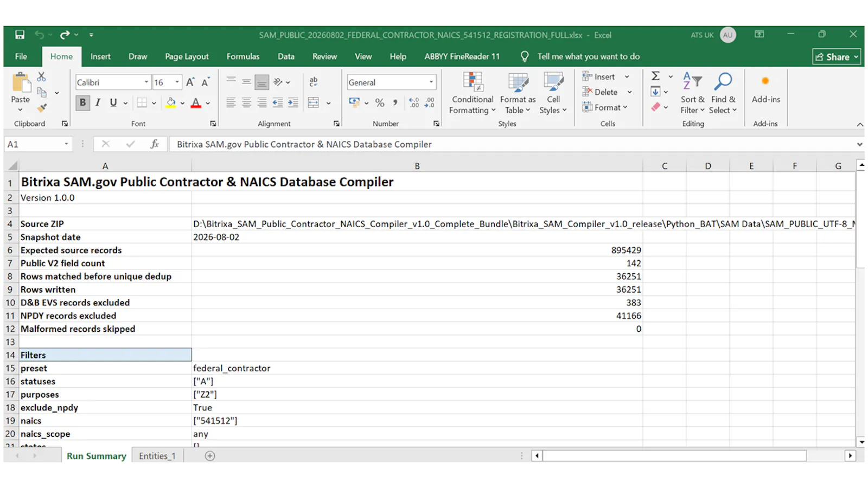
Task: Click Decrease Indent icon
Action: [x=278, y=102]
